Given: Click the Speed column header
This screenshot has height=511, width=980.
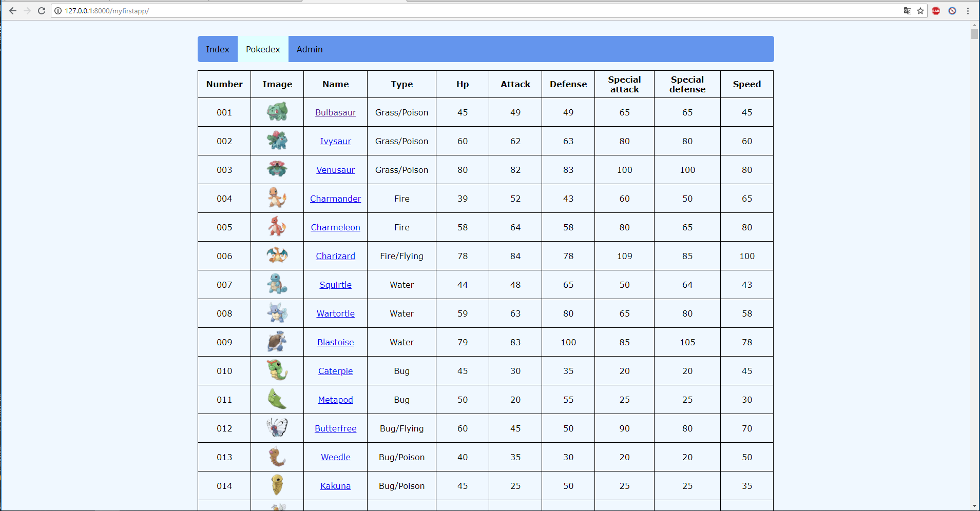Looking at the screenshot, I should (x=747, y=84).
